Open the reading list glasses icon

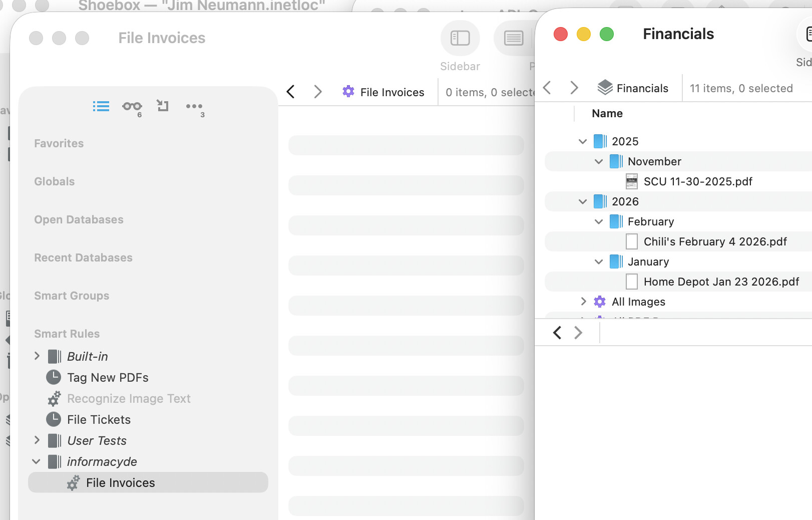tap(132, 106)
